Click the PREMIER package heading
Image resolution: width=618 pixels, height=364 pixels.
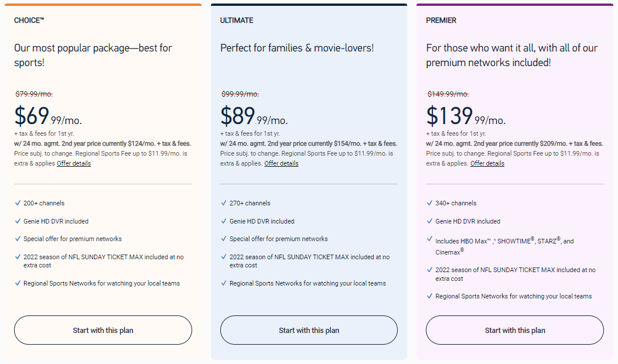(x=441, y=20)
